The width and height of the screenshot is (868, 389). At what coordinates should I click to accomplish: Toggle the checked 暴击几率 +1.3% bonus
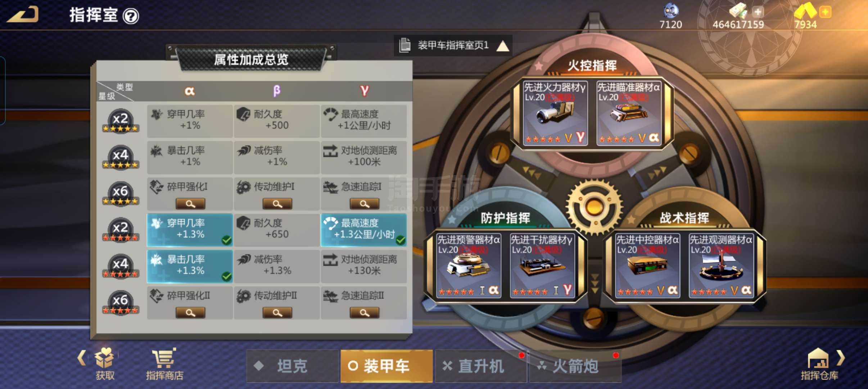point(190,267)
